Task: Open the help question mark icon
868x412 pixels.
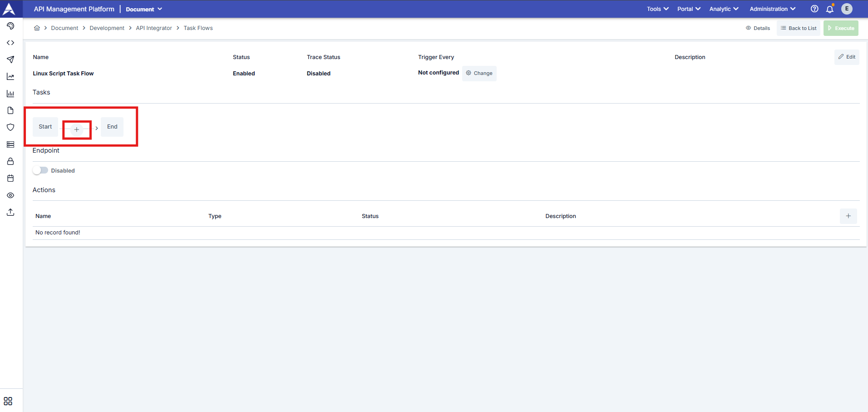Action: coord(814,9)
